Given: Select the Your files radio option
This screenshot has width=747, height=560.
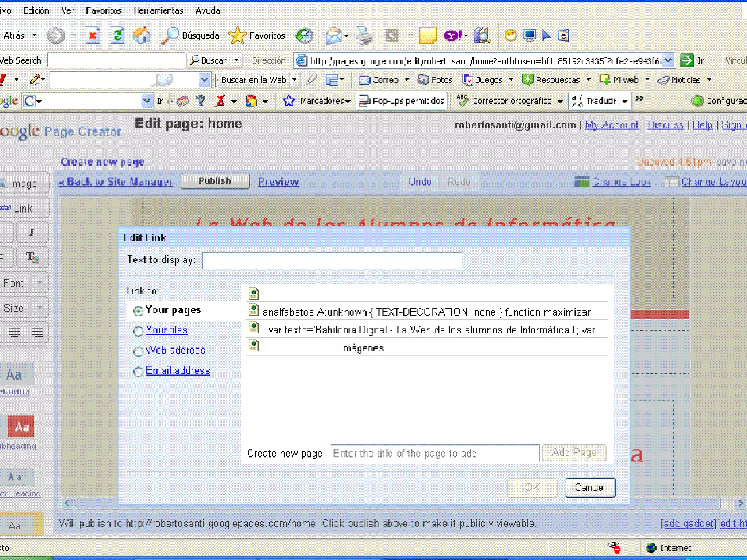Looking at the screenshot, I should click(x=138, y=331).
